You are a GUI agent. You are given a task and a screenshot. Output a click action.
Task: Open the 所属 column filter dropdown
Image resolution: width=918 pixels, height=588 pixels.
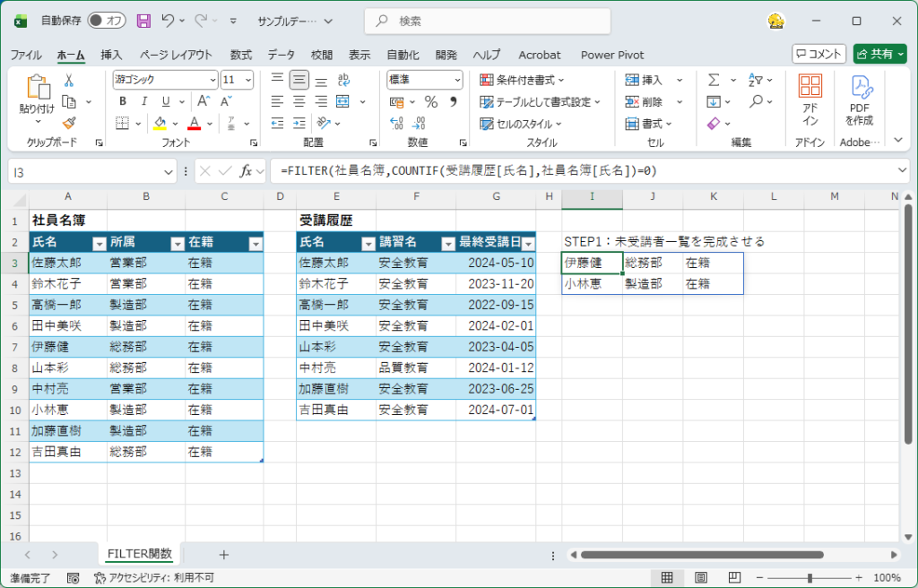pos(178,244)
